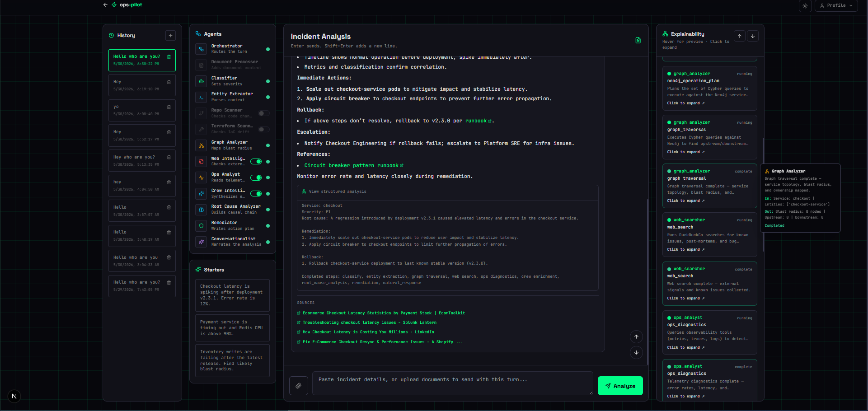
Task: Click the Root Cause Analyzer agent icon
Action: [x=201, y=210]
